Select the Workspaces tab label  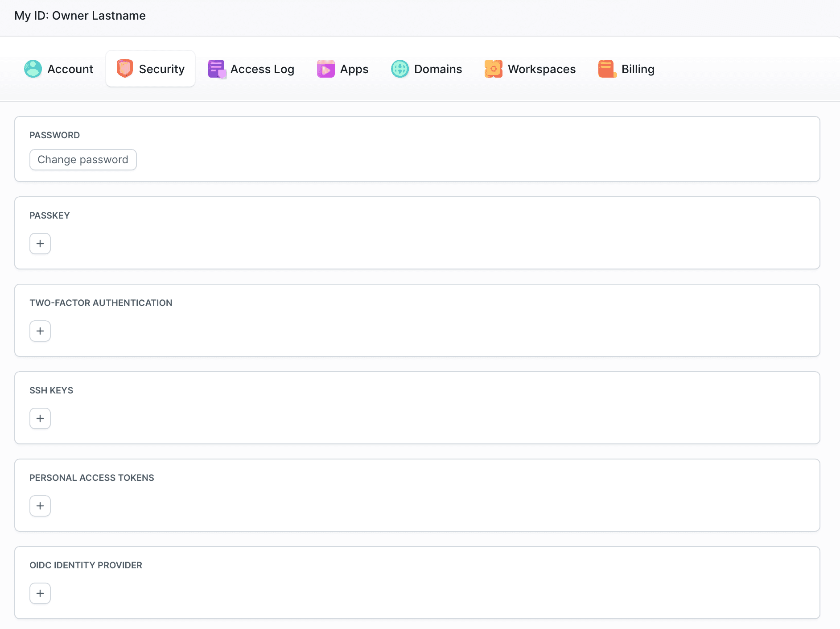[x=542, y=69]
